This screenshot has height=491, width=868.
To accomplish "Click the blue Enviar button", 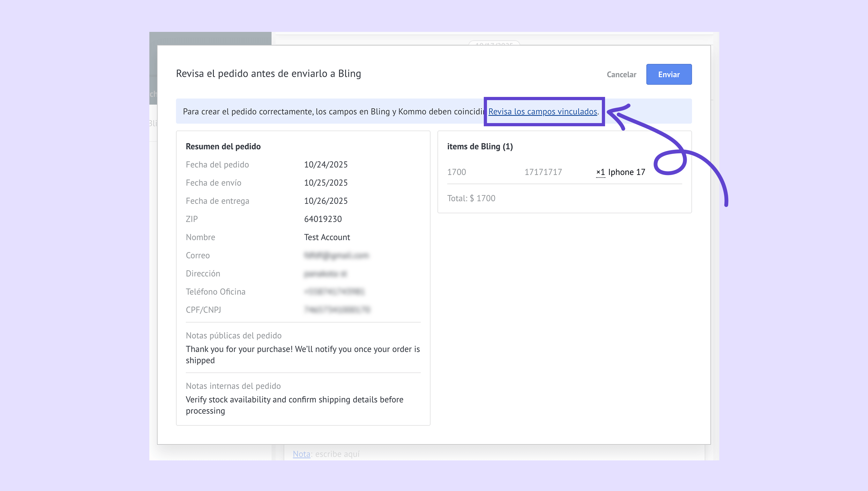I will [x=669, y=75].
